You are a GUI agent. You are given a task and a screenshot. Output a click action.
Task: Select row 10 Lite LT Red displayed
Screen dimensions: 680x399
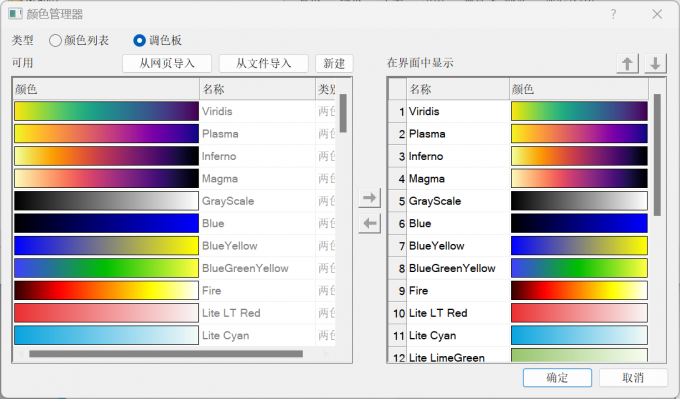[518, 313]
